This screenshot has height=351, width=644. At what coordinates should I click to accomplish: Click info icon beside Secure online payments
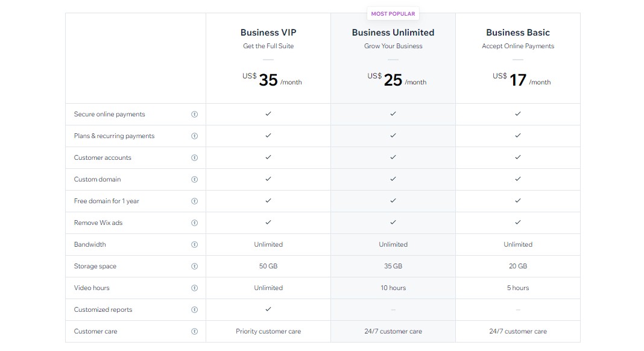[x=194, y=114]
